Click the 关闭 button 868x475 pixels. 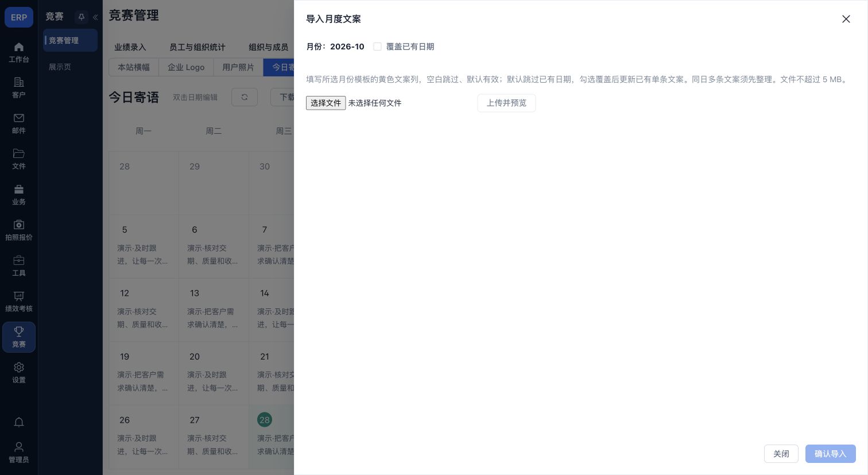click(781, 454)
